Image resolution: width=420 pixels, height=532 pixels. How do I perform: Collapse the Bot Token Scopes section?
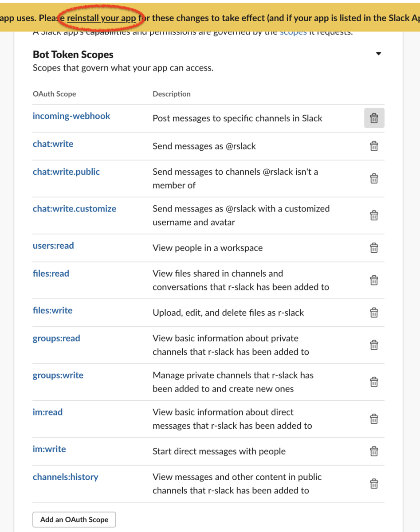378,54
